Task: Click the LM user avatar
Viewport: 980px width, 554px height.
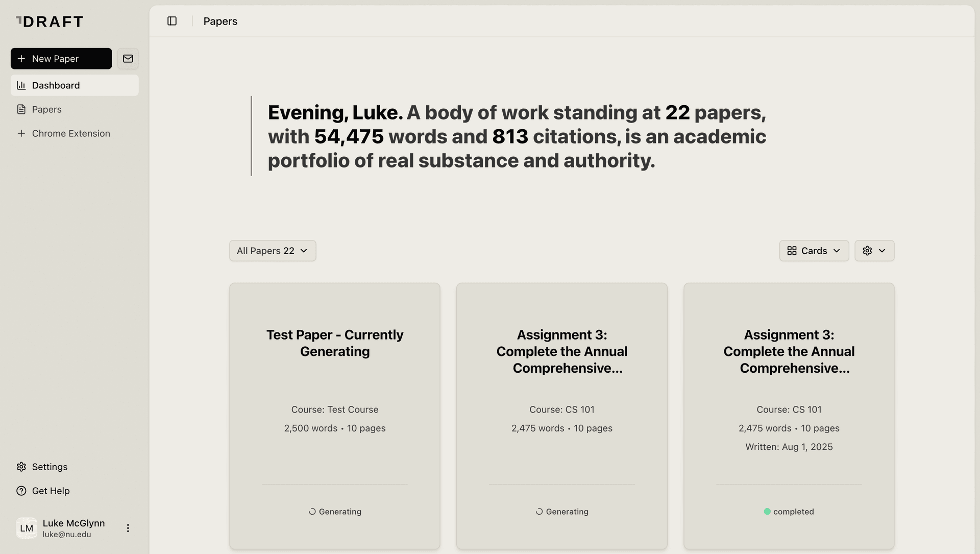Action: pos(27,528)
